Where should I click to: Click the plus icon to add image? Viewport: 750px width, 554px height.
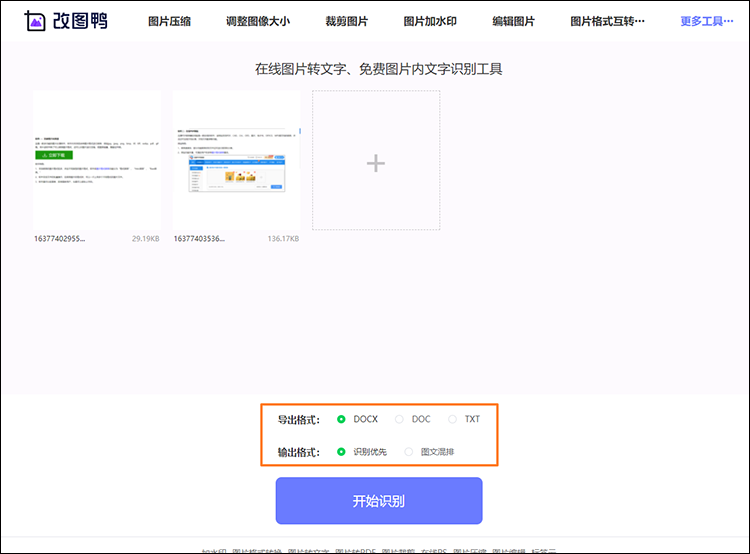pos(376,163)
